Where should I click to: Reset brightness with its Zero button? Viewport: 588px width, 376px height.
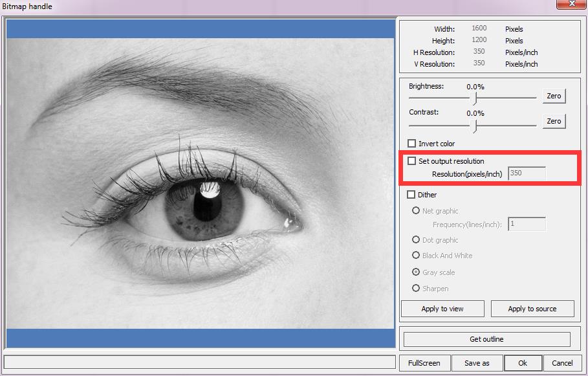(554, 96)
